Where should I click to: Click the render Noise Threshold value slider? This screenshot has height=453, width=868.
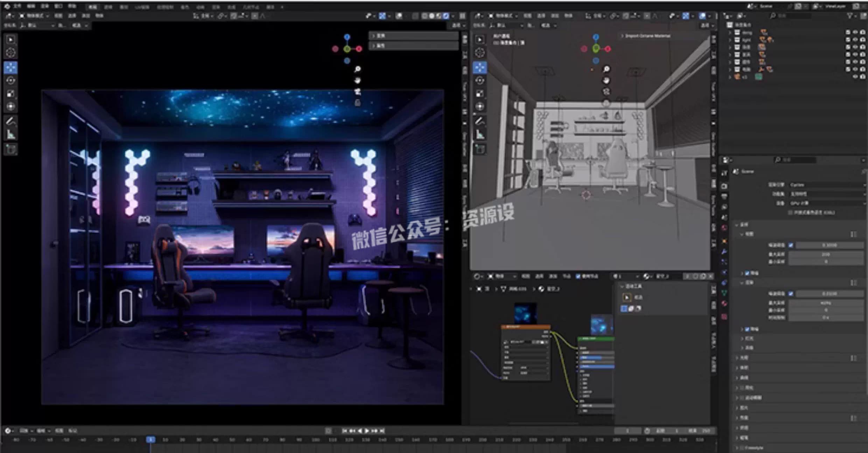click(x=829, y=294)
